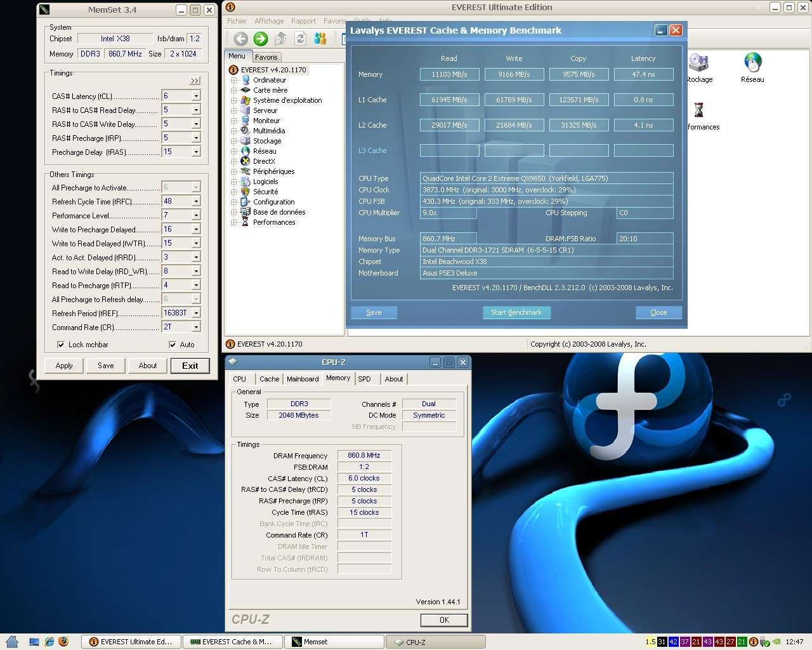This screenshot has height=650, width=812.
Task: Select Stockage in the EVEREST tree
Action: [x=267, y=141]
